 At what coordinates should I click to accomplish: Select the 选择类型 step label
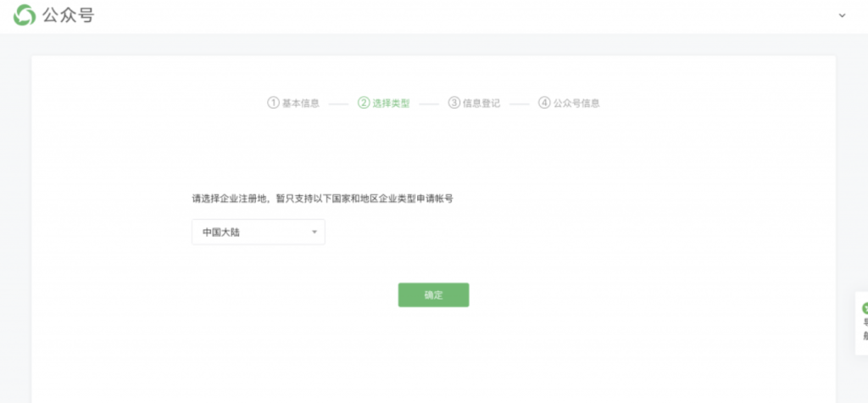pos(392,104)
